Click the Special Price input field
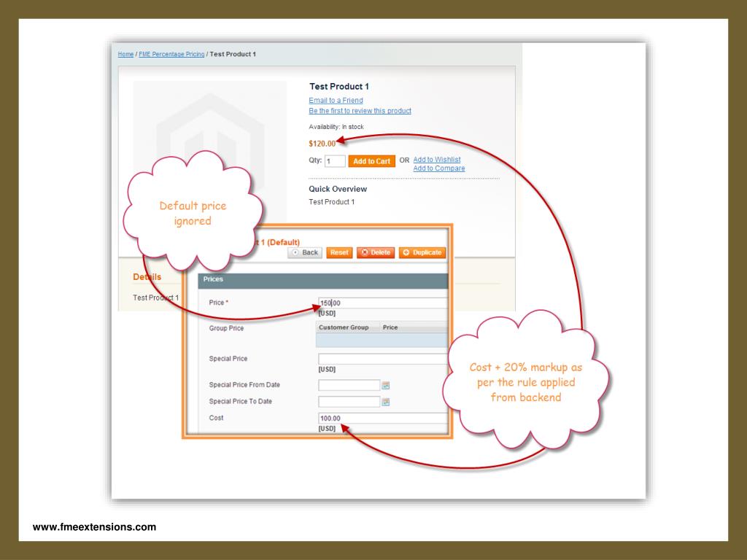This screenshot has height=560, width=747. [x=383, y=359]
